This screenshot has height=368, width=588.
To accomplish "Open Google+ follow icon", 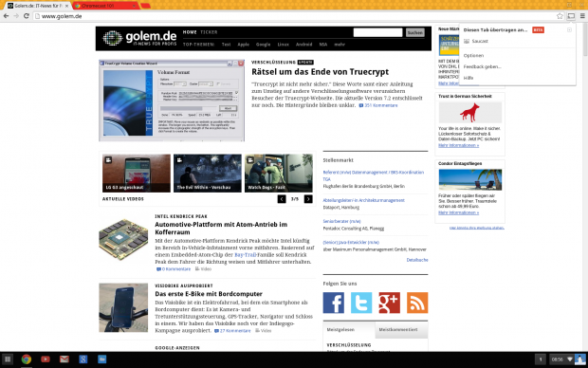I will (x=389, y=303).
